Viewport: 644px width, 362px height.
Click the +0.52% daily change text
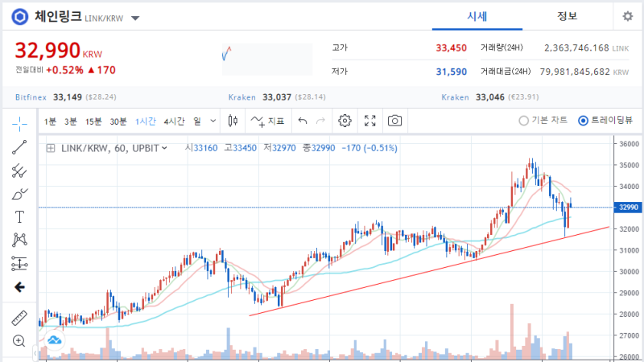64,70
